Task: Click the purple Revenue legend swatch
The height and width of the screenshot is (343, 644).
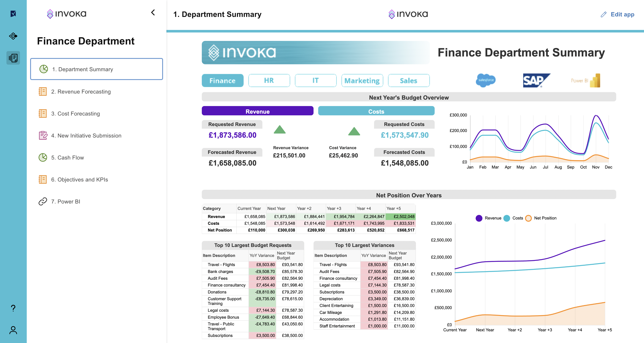Action: [x=479, y=218]
